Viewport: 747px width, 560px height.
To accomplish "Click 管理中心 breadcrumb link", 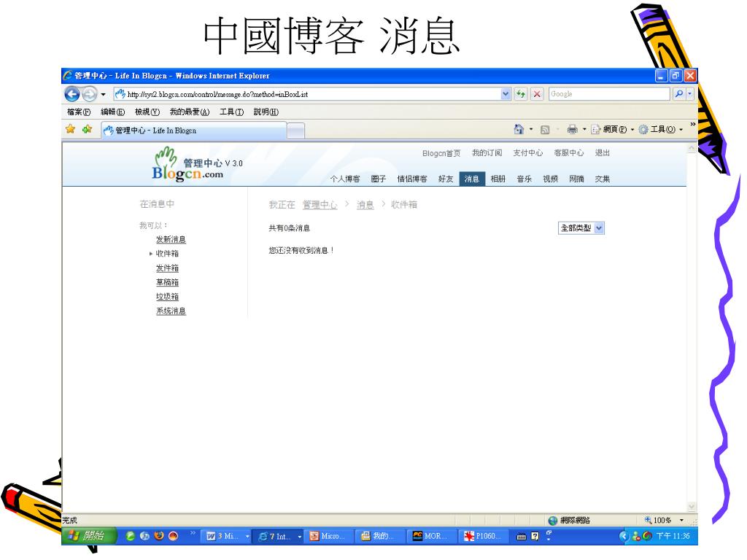I will click(320, 205).
